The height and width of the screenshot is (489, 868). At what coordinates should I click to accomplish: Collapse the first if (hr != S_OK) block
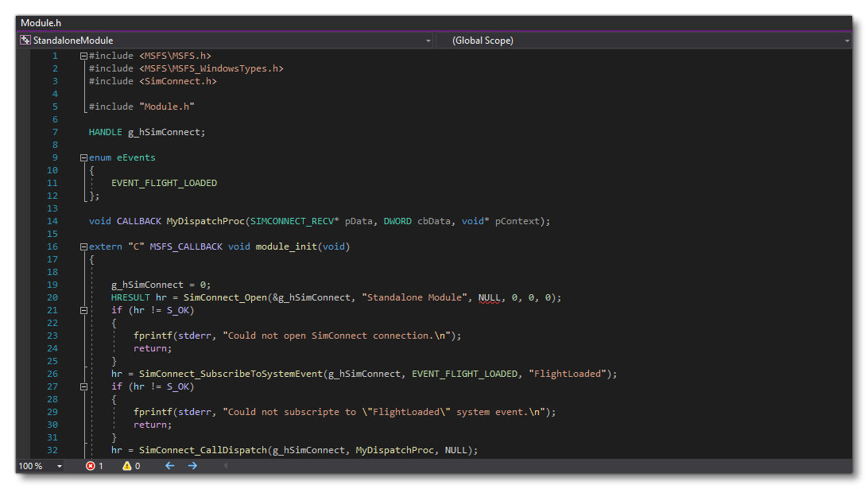coord(83,309)
